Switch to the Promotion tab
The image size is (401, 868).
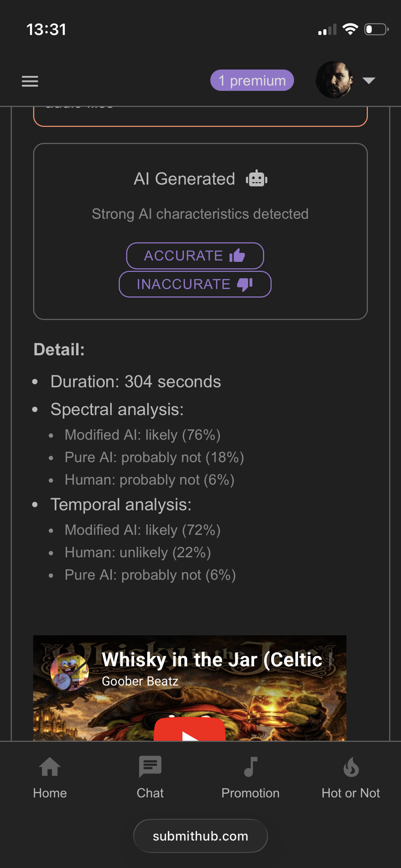[x=250, y=777]
